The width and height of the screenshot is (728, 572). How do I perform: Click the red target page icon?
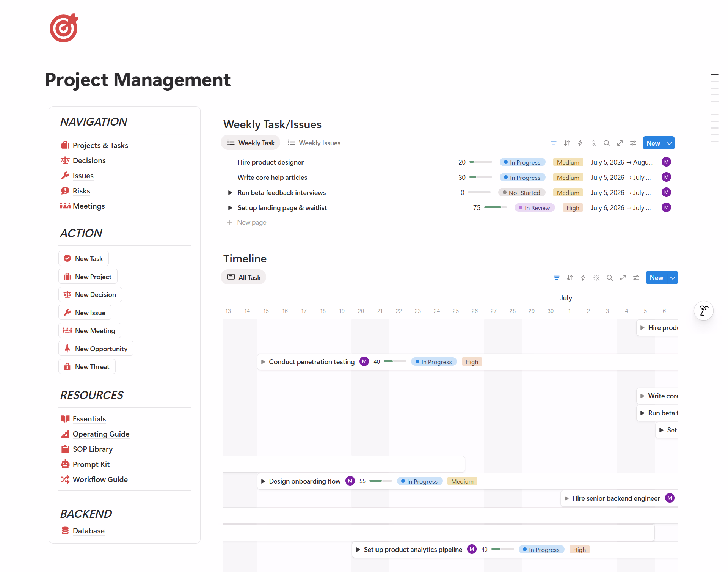click(64, 28)
